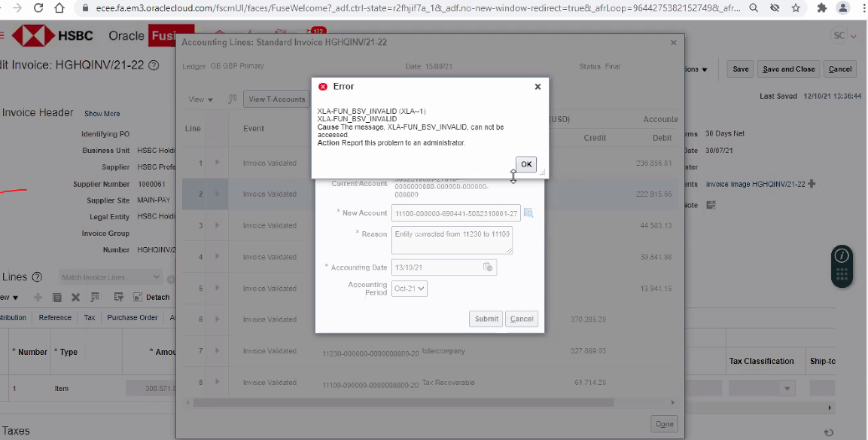Screen dimensions: 868x440
Task: Click Save and Close on the invoice page
Action: tap(788, 69)
